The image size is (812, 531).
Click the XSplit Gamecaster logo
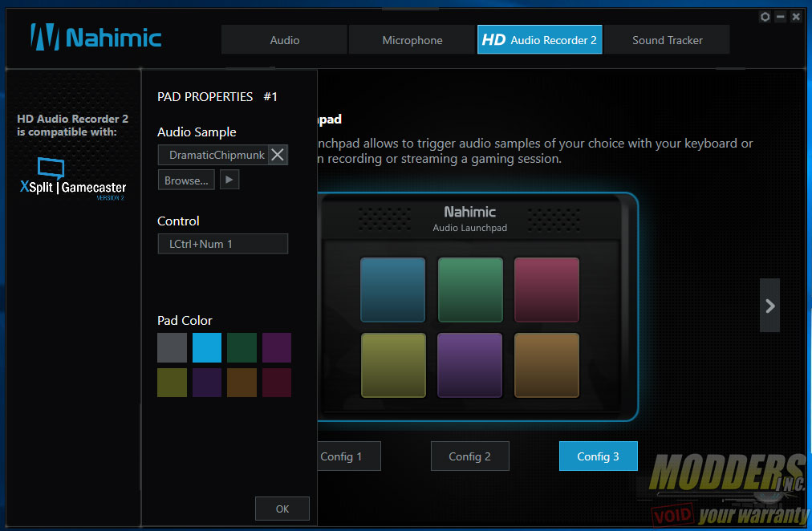[72, 179]
